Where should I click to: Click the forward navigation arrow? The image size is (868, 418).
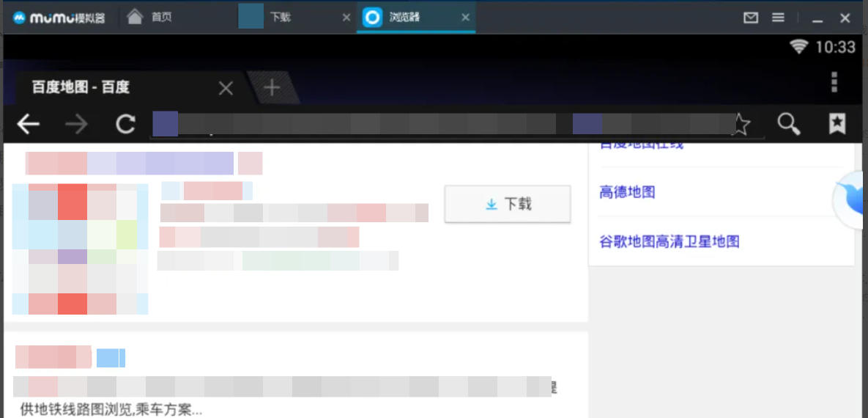click(x=76, y=125)
